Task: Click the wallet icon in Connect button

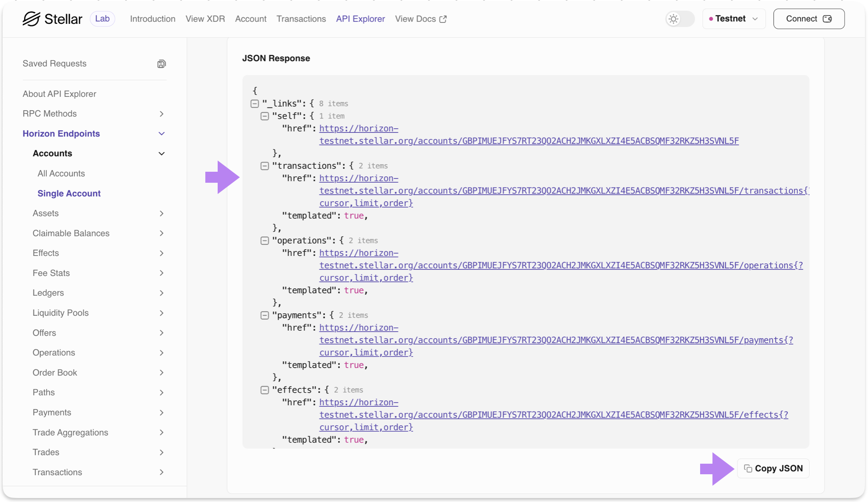Action: pos(827,19)
